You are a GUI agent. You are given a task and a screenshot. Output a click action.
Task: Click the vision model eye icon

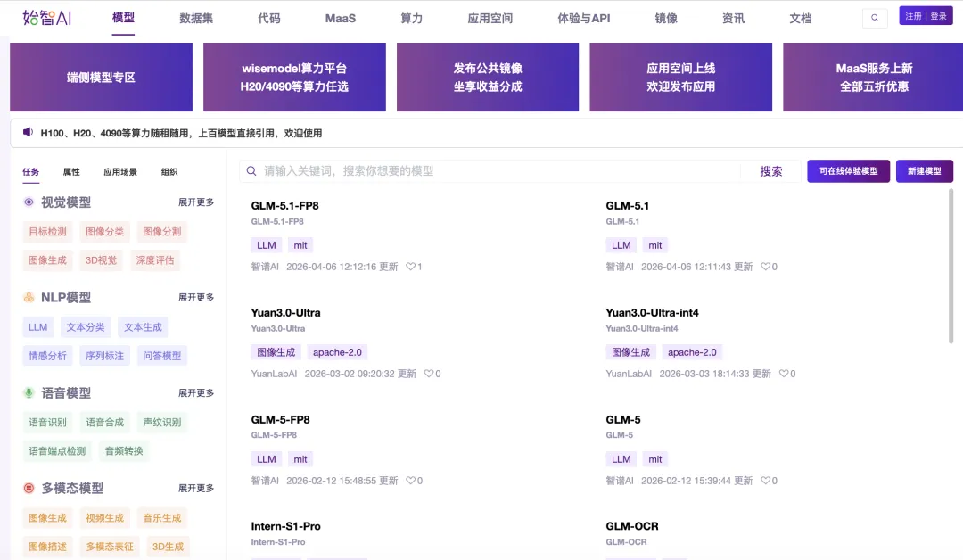[29, 202]
